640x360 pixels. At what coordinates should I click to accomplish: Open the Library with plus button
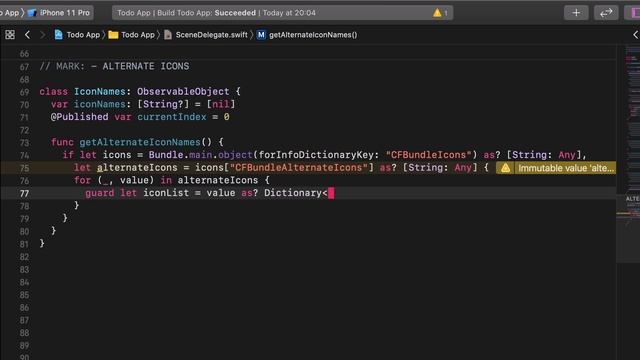(576, 13)
